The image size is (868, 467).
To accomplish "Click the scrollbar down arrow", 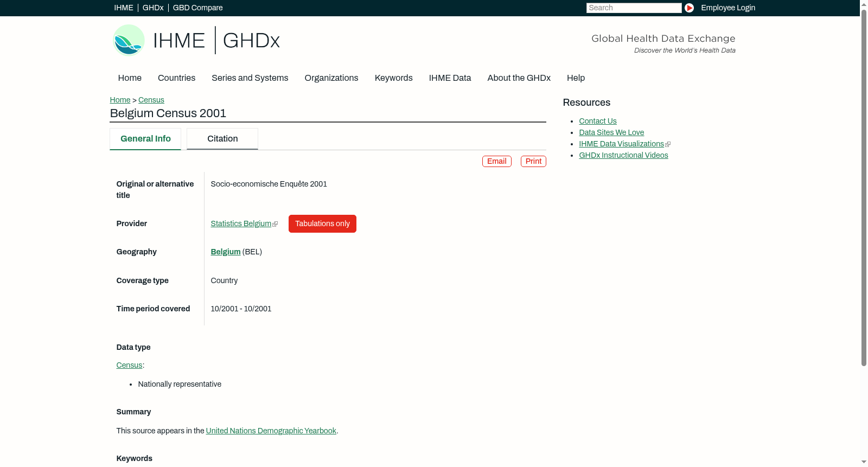I will coord(864,463).
